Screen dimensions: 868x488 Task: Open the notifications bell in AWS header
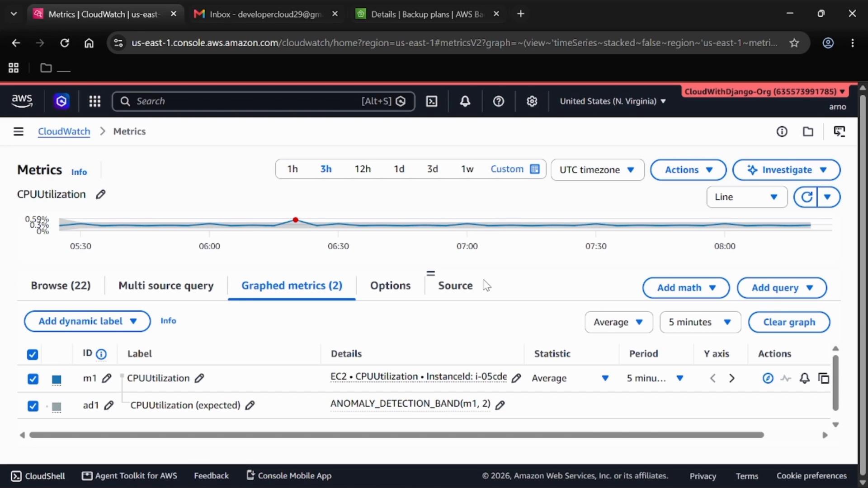(x=465, y=101)
